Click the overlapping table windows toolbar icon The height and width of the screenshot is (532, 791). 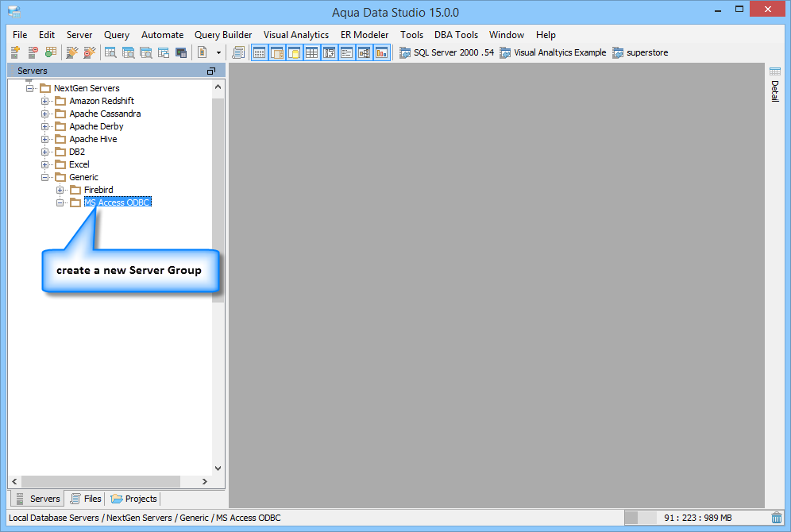click(x=164, y=52)
